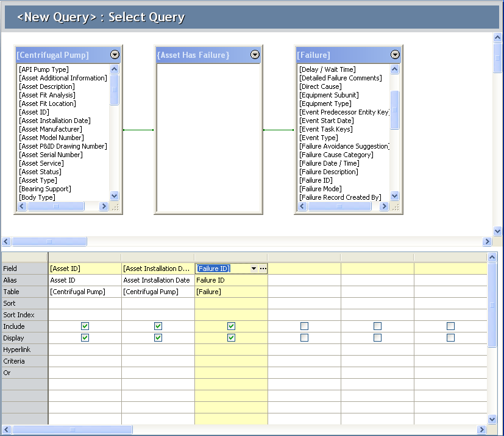Click left arrow under Centrifugal Pump list
Image resolution: width=504 pixels, height=436 pixels.
[x=22, y=206]
